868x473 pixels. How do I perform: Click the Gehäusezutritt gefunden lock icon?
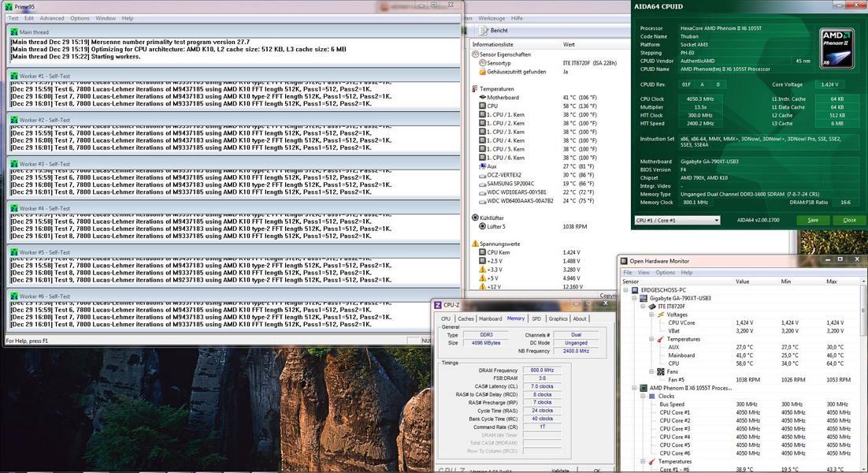[482, 72]
